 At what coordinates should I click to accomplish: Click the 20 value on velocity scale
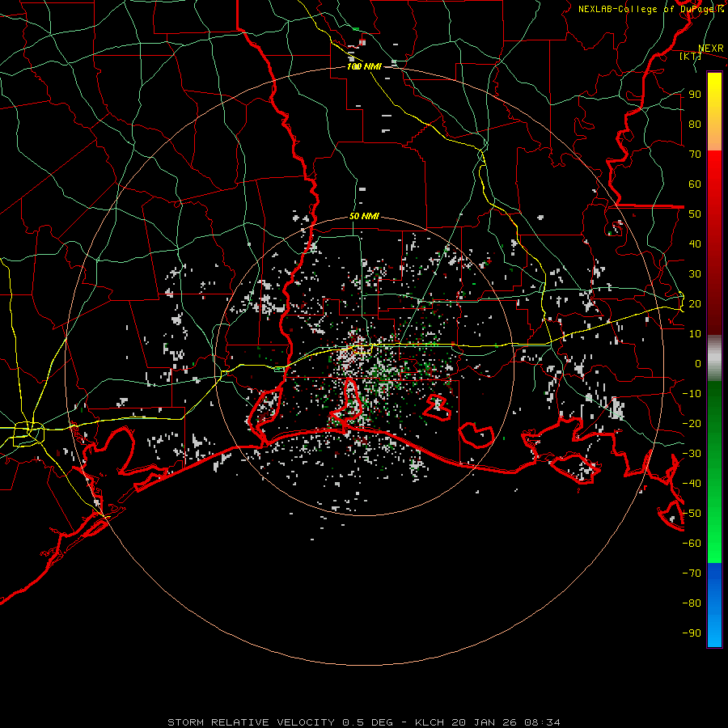click(695, 303)
